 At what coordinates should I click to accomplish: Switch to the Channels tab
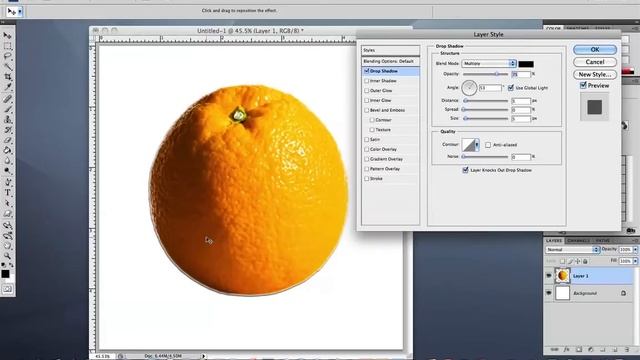point(578,241)
